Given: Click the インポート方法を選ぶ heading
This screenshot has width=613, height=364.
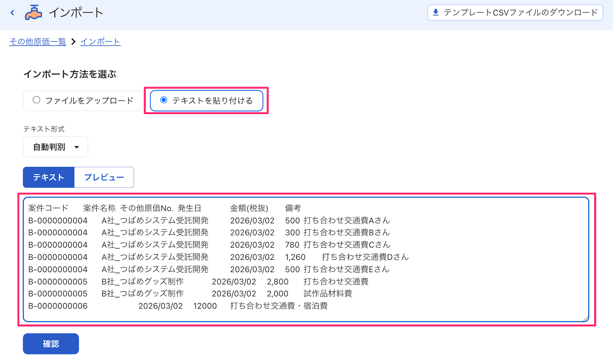Looking at the screenshot, I should [x=70, y=74].
